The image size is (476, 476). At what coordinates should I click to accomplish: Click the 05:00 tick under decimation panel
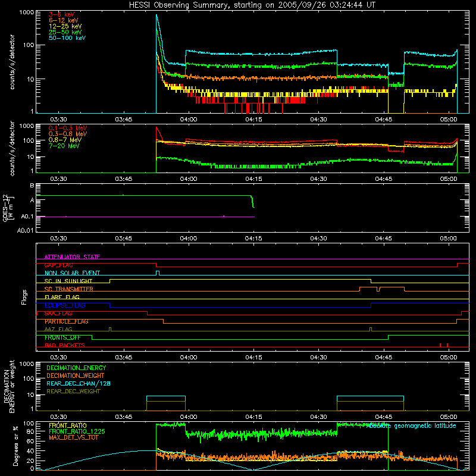click(449, 417)
